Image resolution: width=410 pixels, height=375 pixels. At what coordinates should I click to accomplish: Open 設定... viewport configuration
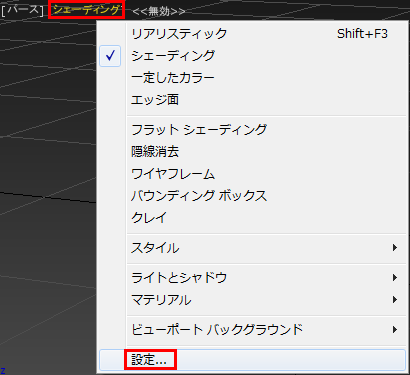[252, 360]
